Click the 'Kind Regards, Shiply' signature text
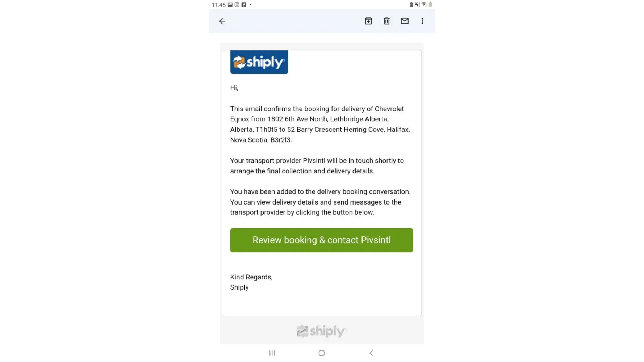Viewport: 644px width, 362px height. 251,282
